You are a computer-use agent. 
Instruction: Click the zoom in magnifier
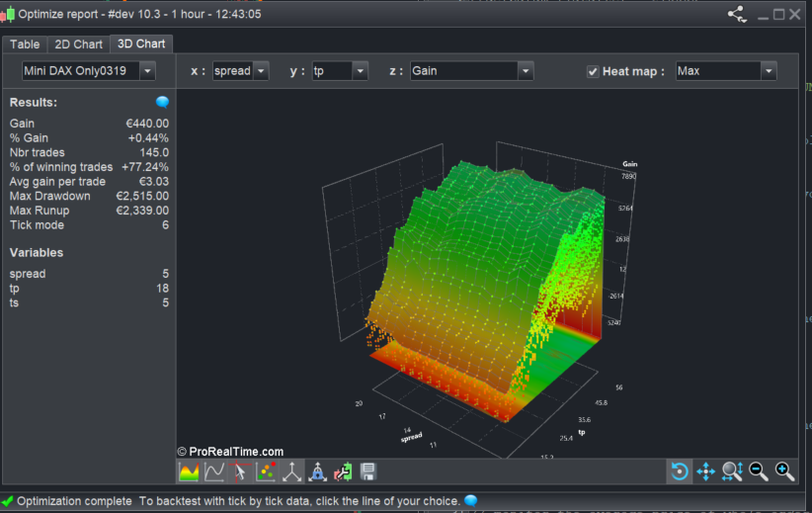click(x=784, y=471)
